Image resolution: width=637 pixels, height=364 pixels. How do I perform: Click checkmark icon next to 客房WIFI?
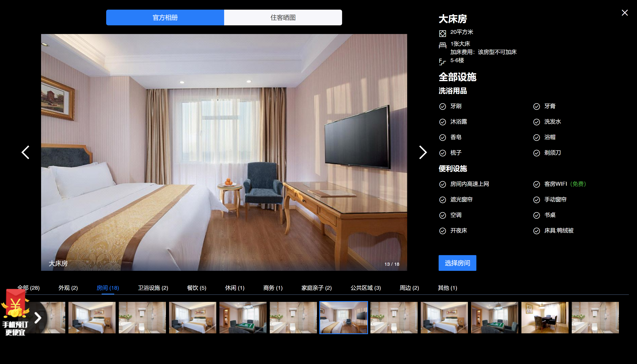point(536,184)
